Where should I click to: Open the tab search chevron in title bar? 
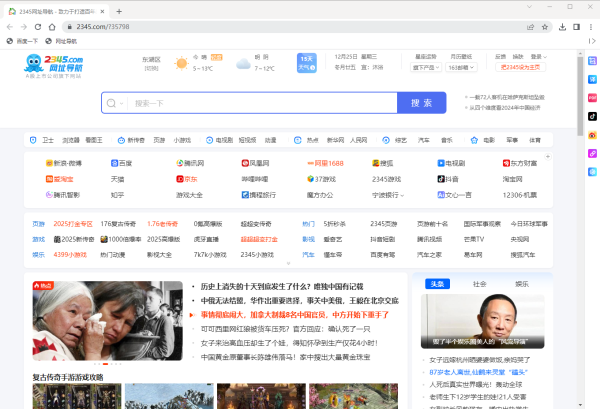[x=530, y=7]
